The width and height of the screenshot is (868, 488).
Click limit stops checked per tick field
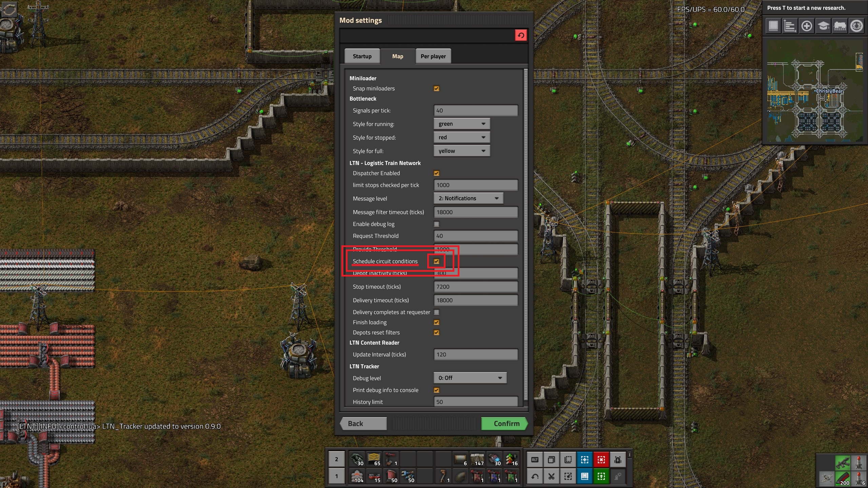click(476, 185)
